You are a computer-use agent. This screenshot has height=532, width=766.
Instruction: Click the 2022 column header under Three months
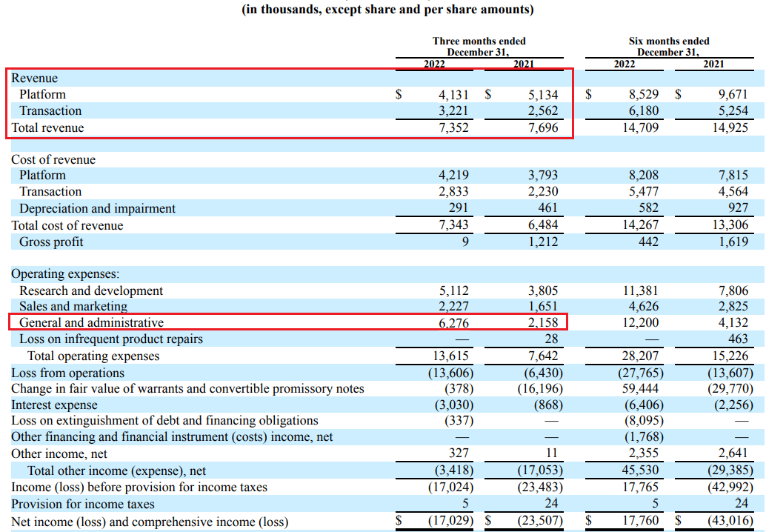click(x=434, y=64)
